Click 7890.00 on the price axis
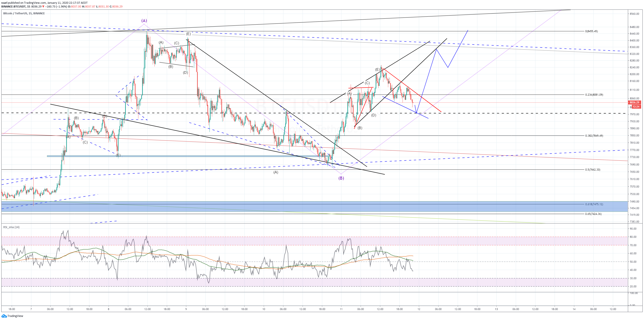This screenshot has height=320, width=644. tap(635, 128)
